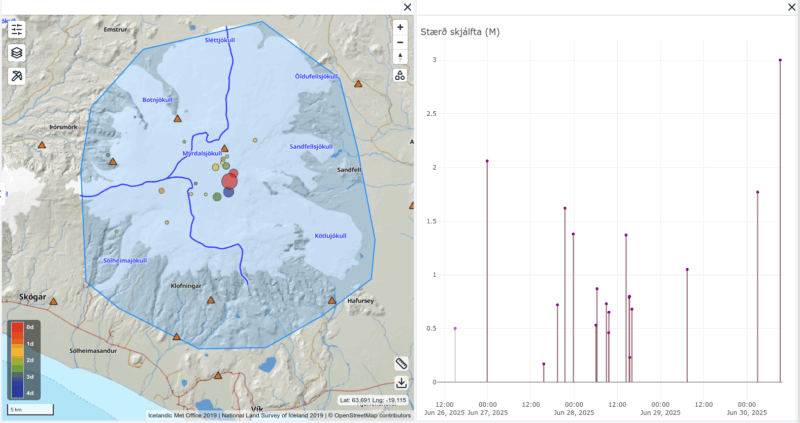Viewport: 800px width, 423px height.
Task: Reset map north with compass button
Action: click(400, 57)
